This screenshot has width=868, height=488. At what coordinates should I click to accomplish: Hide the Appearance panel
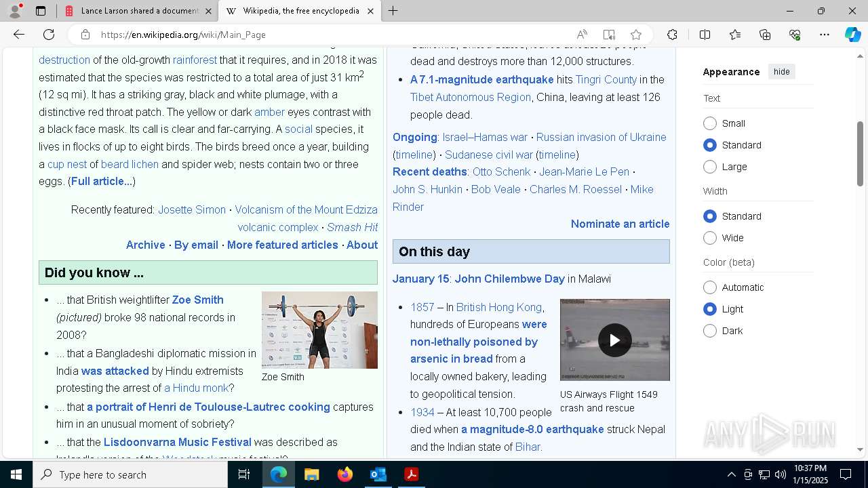pyautogui.click(x=781, y=72)
